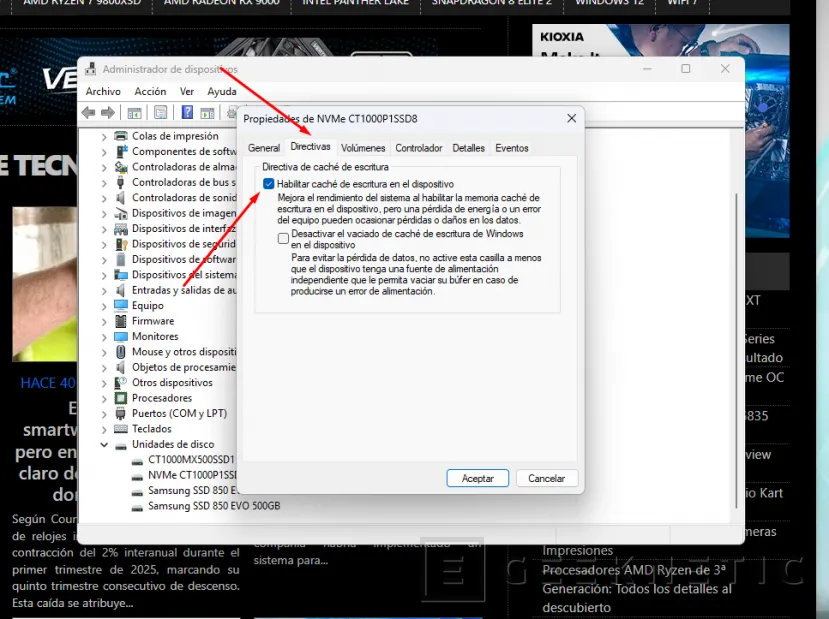Image resolution: width=829 pixels, height=619 pixels.
Task: Check 'Desactivar el vaciado de caché de escritura'
Action: tap(283, 238)
